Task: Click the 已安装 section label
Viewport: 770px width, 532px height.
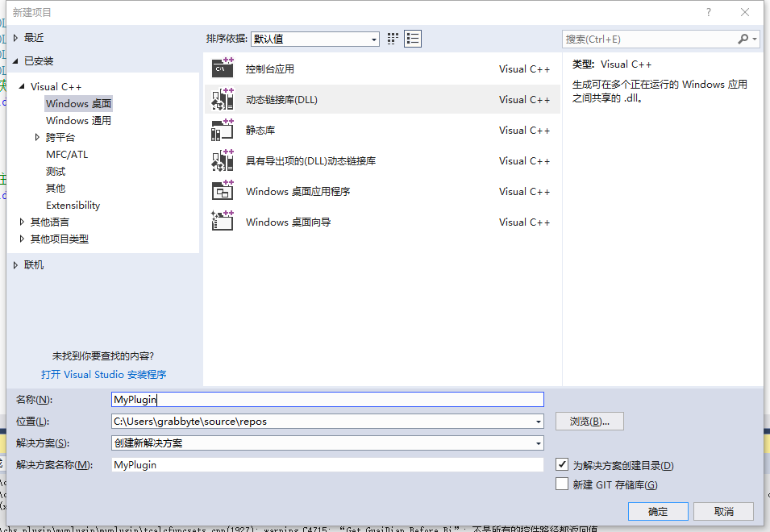Action: coord(39,60)
